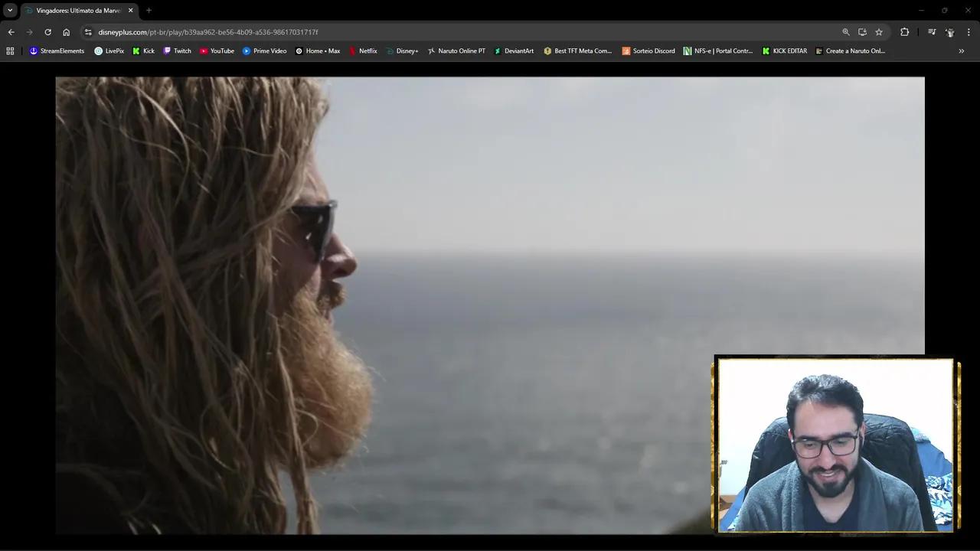The height and width of the screenshot is (551, 980).
Task: Expand the hidden bookmarks chevron
Action: [962, 51]
